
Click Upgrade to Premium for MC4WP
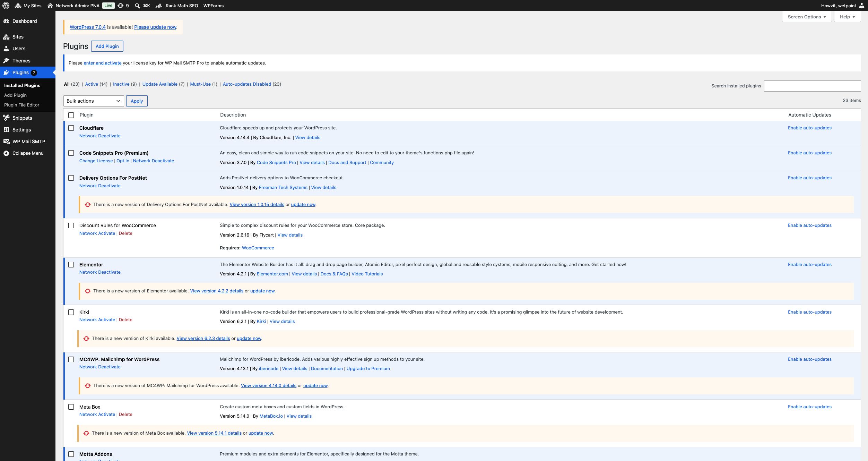pyautogui.click(x=368, y=369)
